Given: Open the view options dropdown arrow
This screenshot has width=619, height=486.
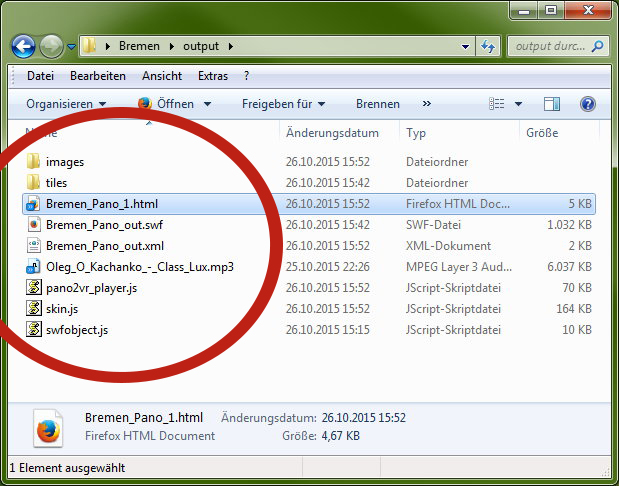Looking at the screenshot, I should pos(518,104).
